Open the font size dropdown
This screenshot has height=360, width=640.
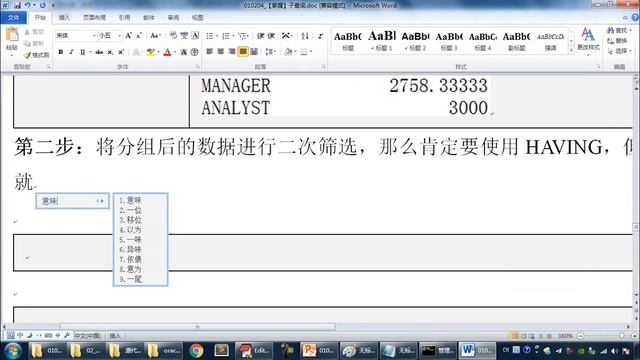point(120,36)
